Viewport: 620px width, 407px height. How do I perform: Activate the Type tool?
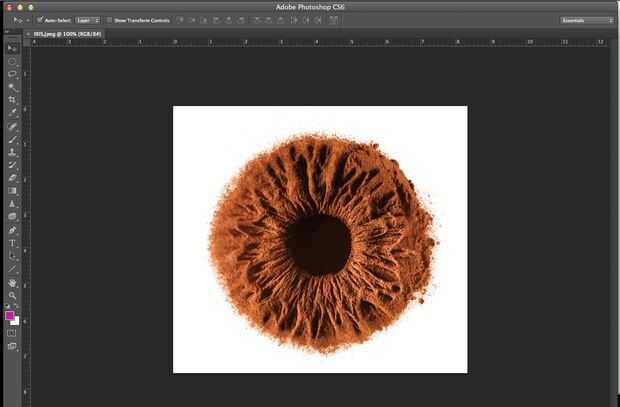tap(12, 243)
